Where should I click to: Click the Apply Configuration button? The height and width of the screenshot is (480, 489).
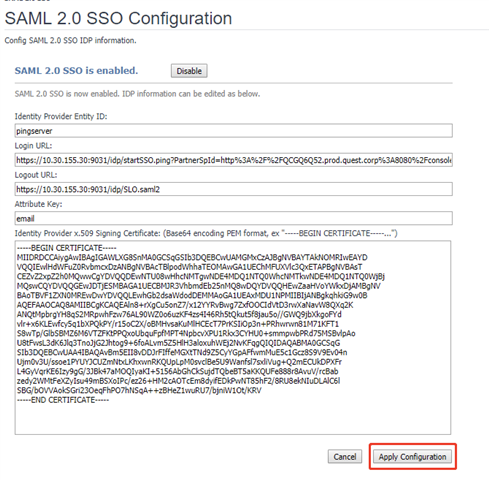pos(412,457)
